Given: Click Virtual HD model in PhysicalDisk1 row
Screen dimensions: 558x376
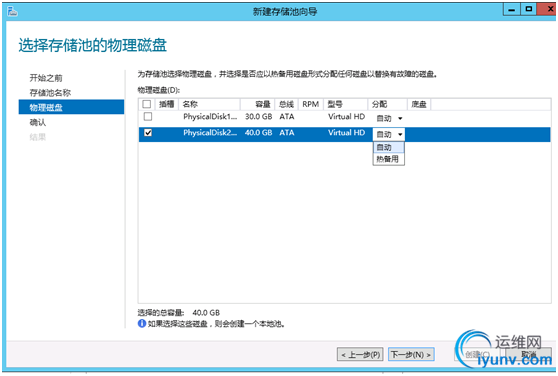Looking at the screenshot, I should pos(346,117).
